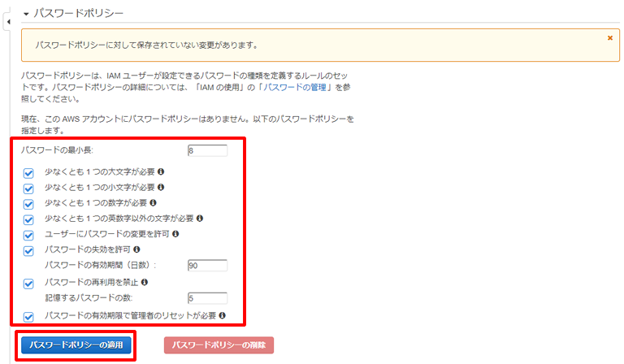Click the パスワードの最小長 label

pos(57,150)
